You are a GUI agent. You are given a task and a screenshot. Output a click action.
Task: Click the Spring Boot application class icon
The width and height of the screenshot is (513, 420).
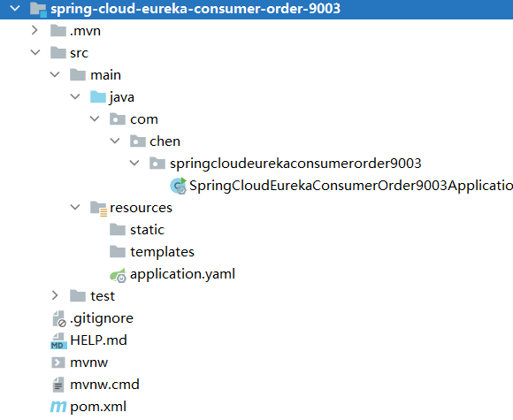(x=179, y=186)
